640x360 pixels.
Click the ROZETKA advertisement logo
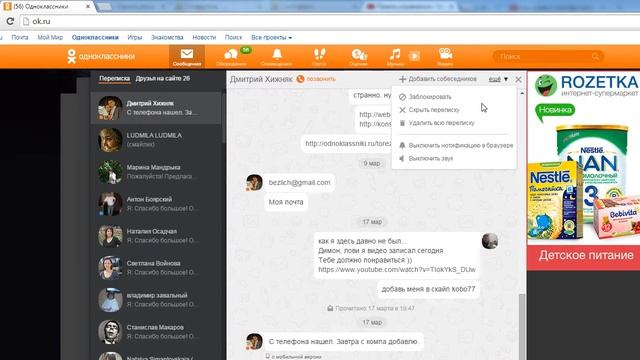587,85
